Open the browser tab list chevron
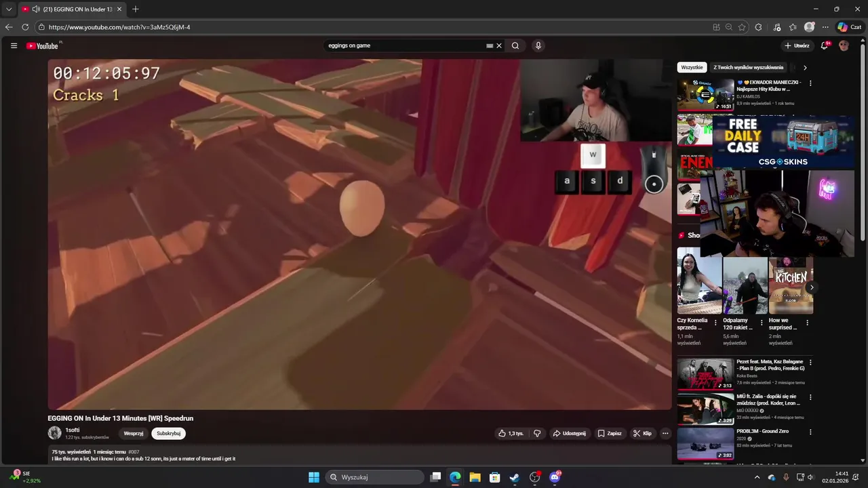Viewport: 868px width, 488px height. coord(9,9)
